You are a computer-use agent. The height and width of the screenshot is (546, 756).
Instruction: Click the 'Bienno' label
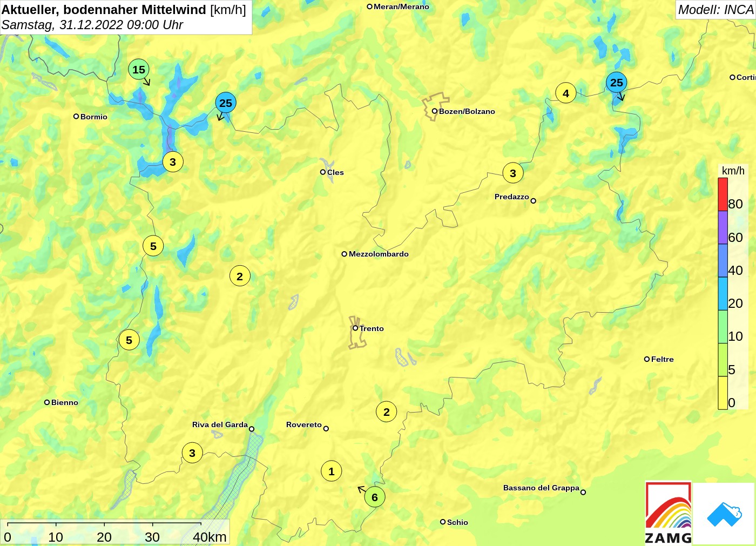(65, 402)
